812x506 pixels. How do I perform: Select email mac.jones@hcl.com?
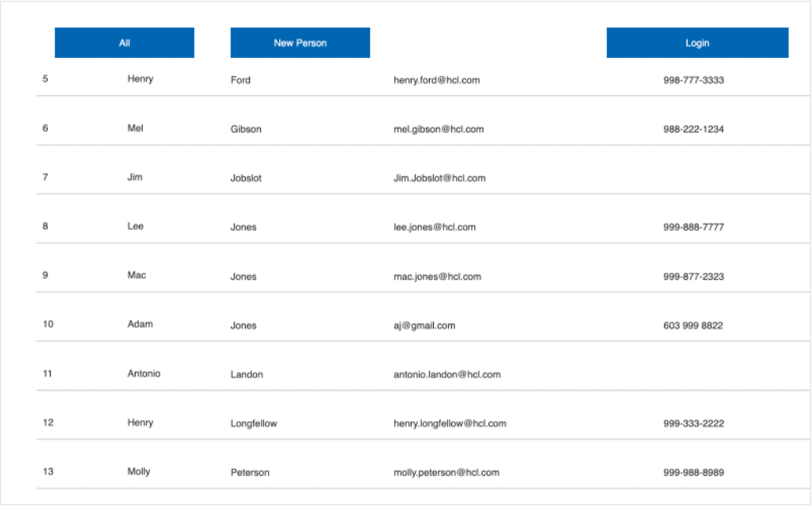[437, 277]
